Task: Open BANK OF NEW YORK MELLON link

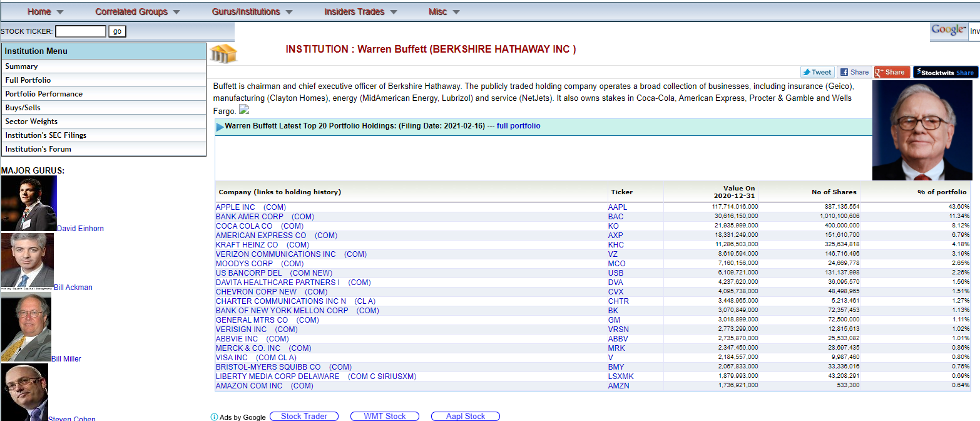Action: 297,311
